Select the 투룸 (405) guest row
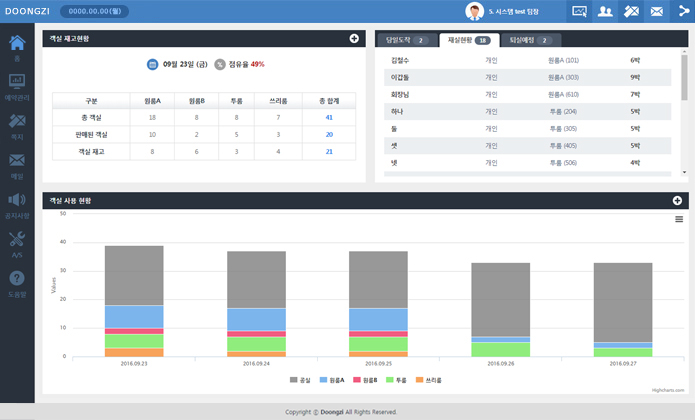Image resolution: width=695 pixels, height=420 pixels. point(527,146)
